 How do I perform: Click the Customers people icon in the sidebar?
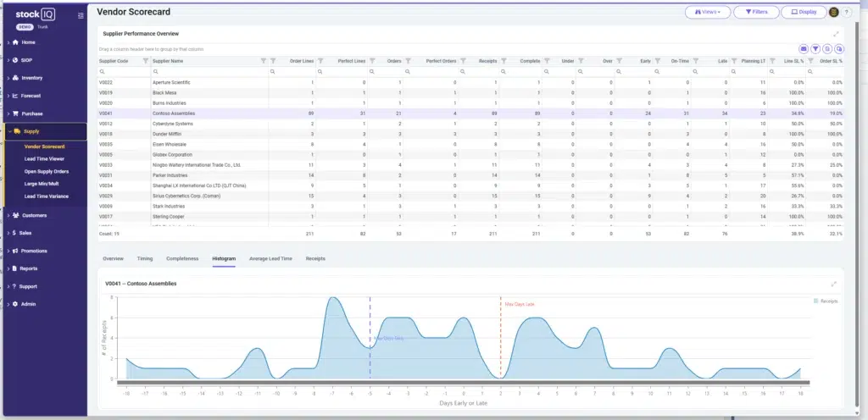coord(16,215)
